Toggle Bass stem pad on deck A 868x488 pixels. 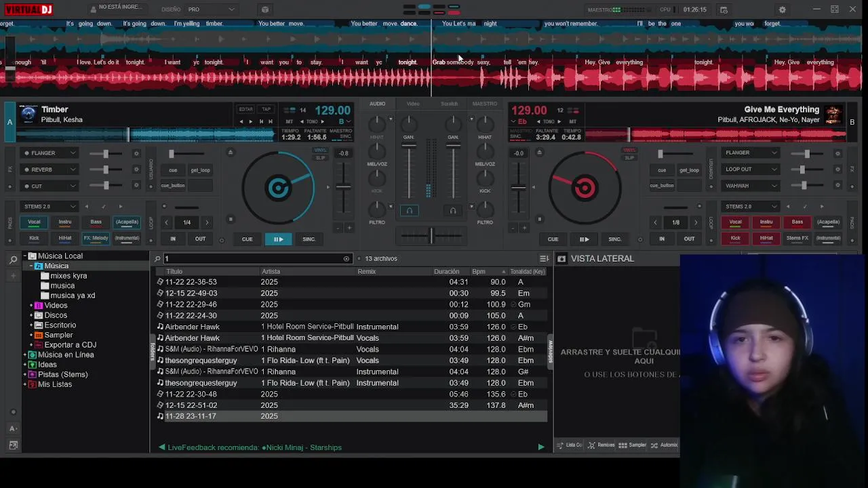coord(96,222)
